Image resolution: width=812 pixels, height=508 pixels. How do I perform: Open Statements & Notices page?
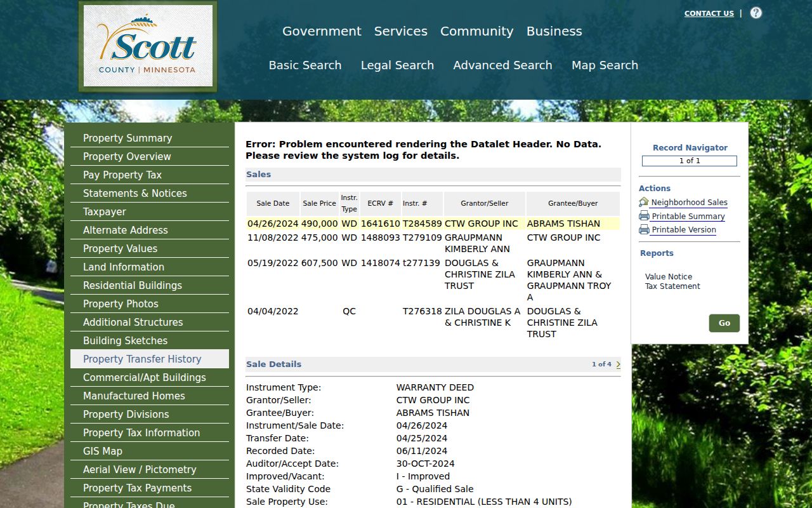(x=150, y=193)
